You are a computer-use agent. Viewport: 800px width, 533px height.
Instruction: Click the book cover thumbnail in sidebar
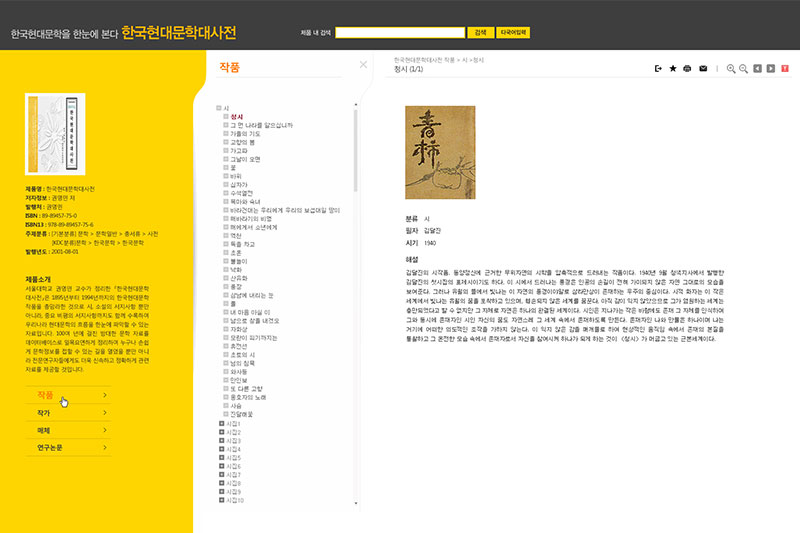click(55, 134)
